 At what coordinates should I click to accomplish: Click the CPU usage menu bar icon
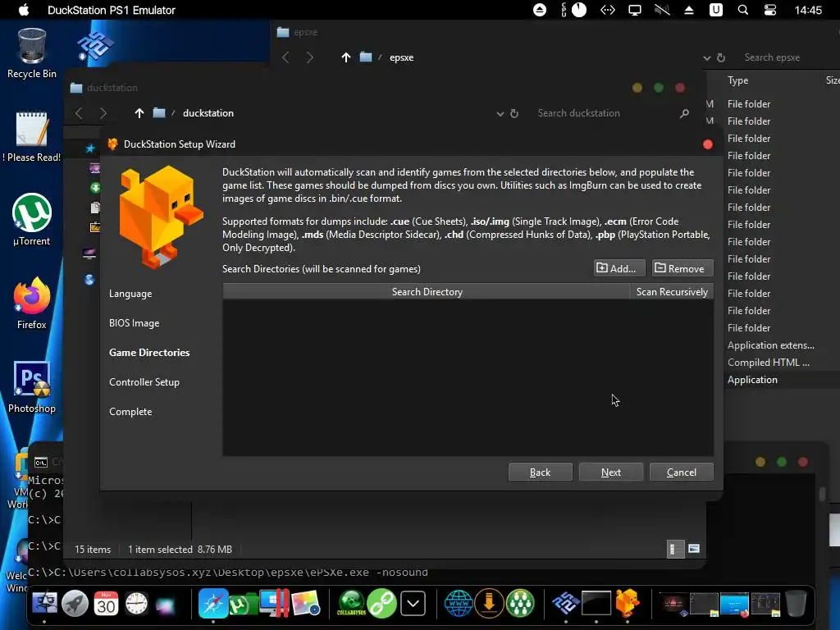(x=573, y=10)
